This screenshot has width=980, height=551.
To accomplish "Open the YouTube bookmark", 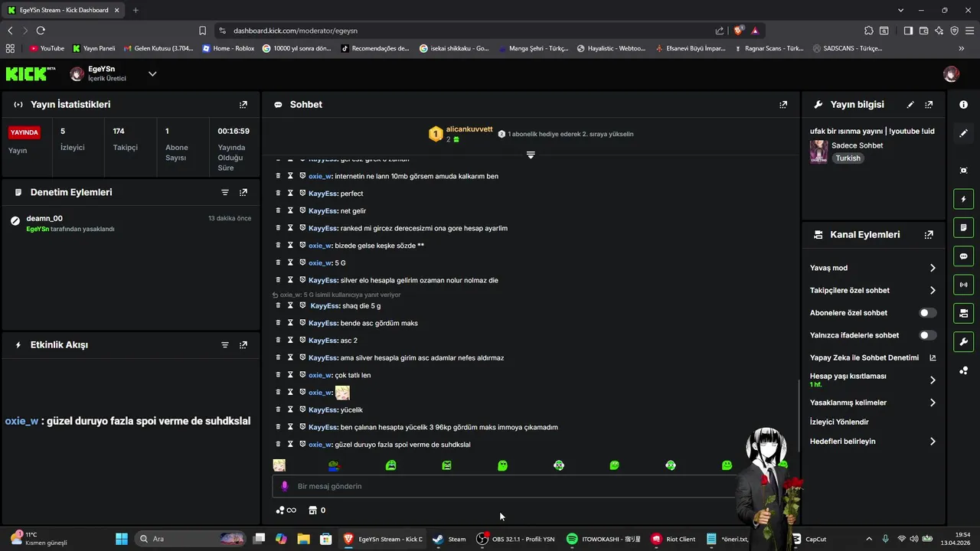I will point(47,48).
